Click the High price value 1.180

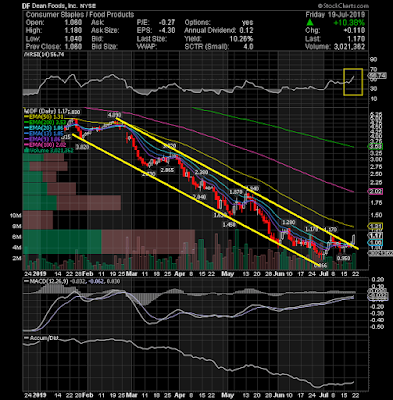pyautogui.click(x=72, y=30)
